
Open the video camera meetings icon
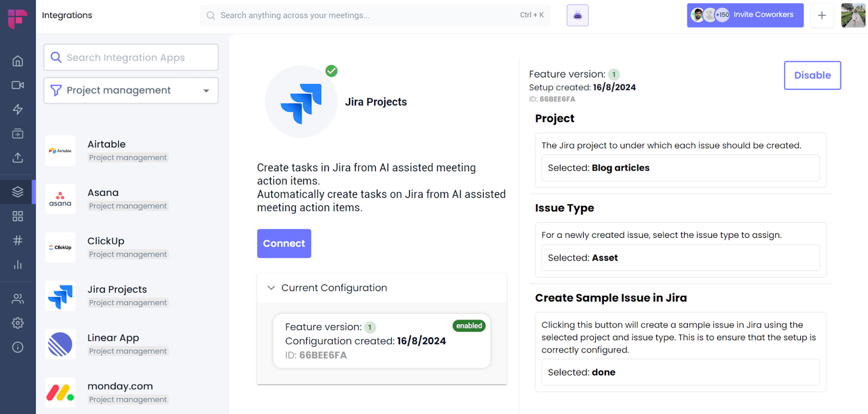18,85
